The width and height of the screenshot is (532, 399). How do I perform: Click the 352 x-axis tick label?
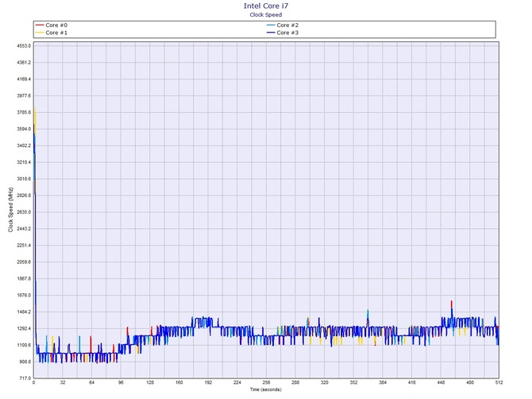tap(353, 382)
